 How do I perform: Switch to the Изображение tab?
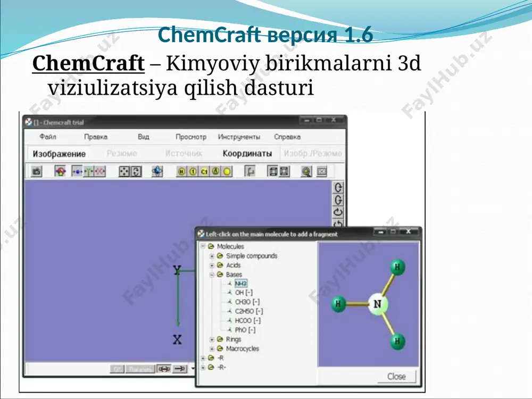pyautogui.click(x=59, y=154)
